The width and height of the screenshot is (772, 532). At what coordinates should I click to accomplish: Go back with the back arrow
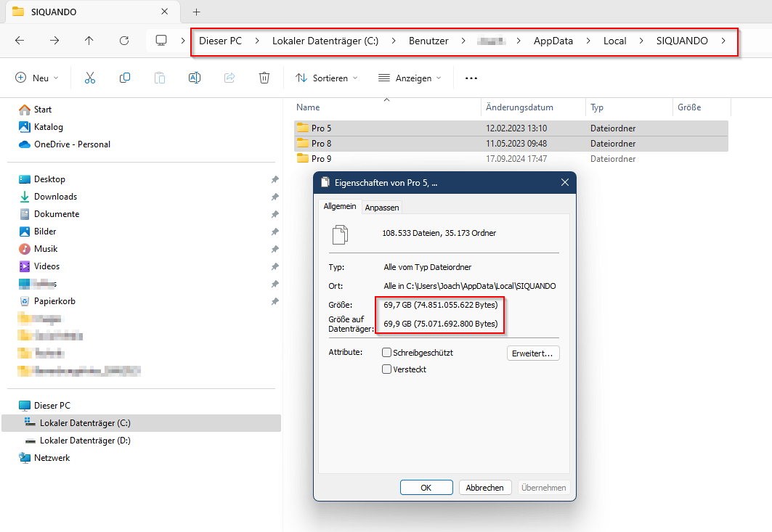pyautogui.click(x=20, y=41)
